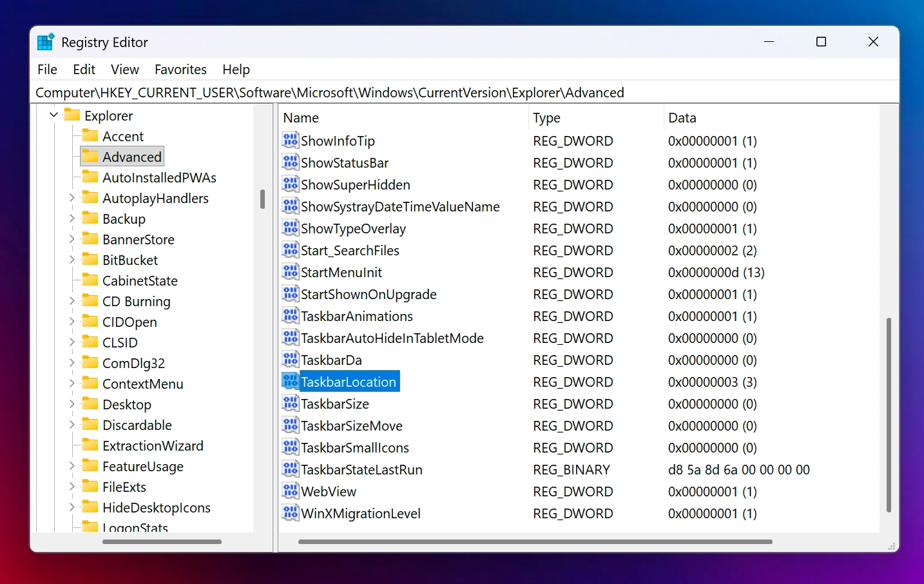Click the TaskbarSizeMove value icon
Viewport: 924px width, 584px height.
tap(291, 425)
